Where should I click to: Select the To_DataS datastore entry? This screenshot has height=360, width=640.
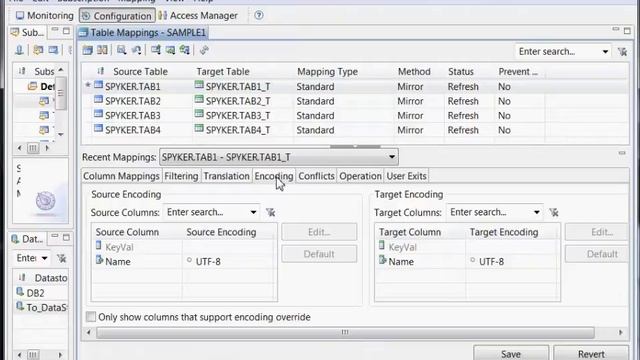tap(42, 307)
